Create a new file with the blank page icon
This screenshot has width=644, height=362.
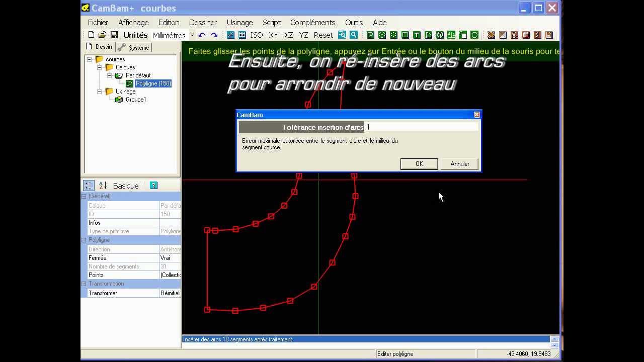click(91, 35)
